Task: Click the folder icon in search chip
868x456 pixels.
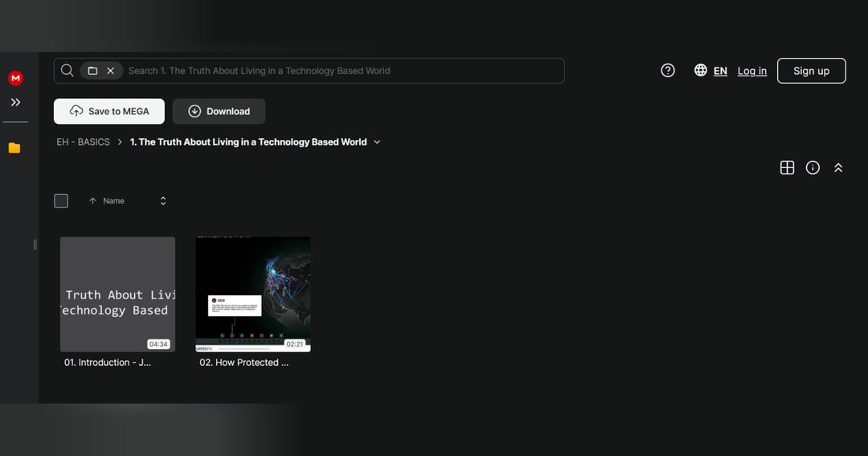Action: pyautogui.click(x=92, y=71)
